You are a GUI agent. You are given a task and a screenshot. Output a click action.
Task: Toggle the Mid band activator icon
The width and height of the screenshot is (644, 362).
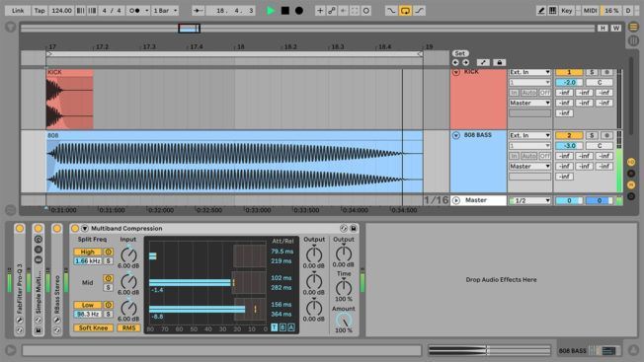[x=108, y=278]
